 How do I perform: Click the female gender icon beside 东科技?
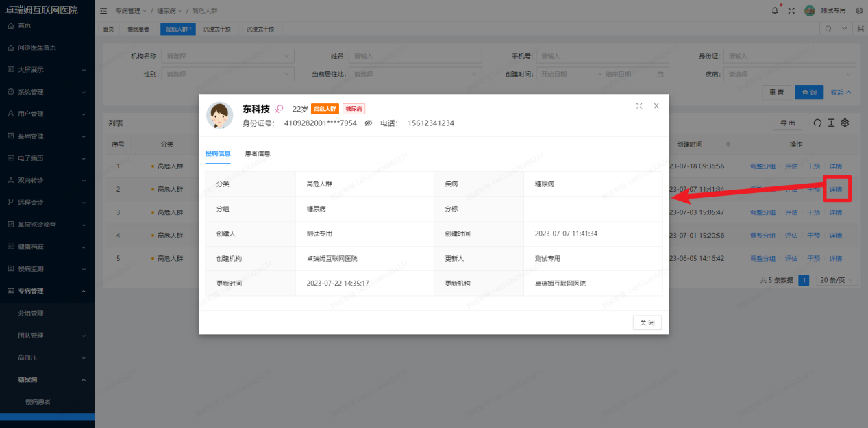[279, 109]
